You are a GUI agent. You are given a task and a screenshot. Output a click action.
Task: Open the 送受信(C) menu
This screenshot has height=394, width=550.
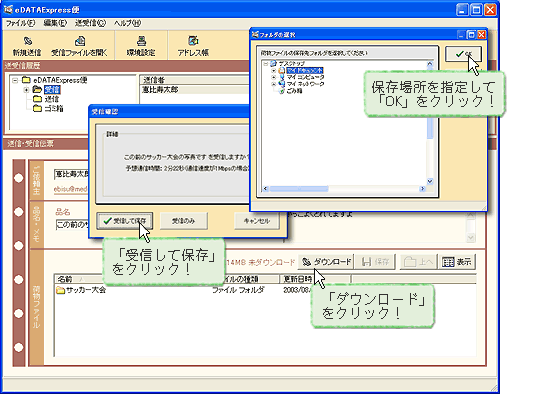pyautogui.click(x=90, y=23)
